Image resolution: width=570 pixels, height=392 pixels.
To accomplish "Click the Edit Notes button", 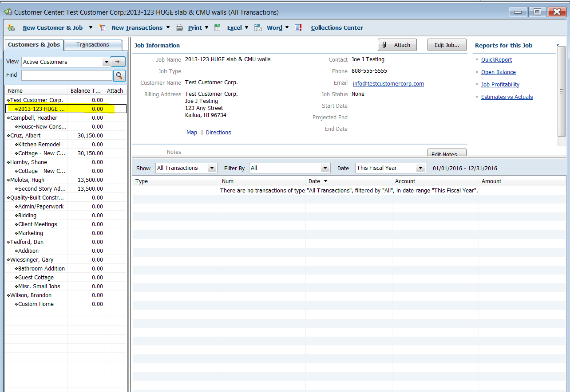I will (447, 153).
